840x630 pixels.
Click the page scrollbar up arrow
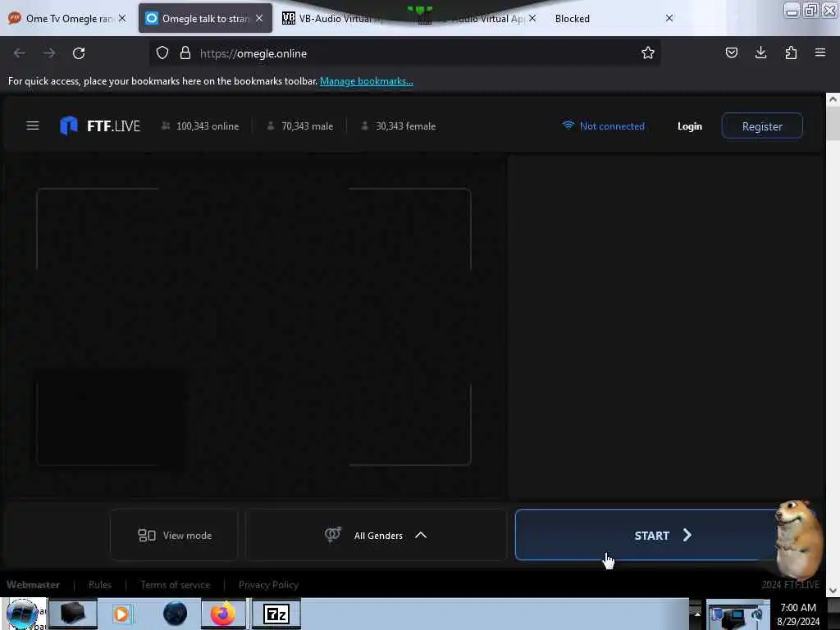pos(833,99)
